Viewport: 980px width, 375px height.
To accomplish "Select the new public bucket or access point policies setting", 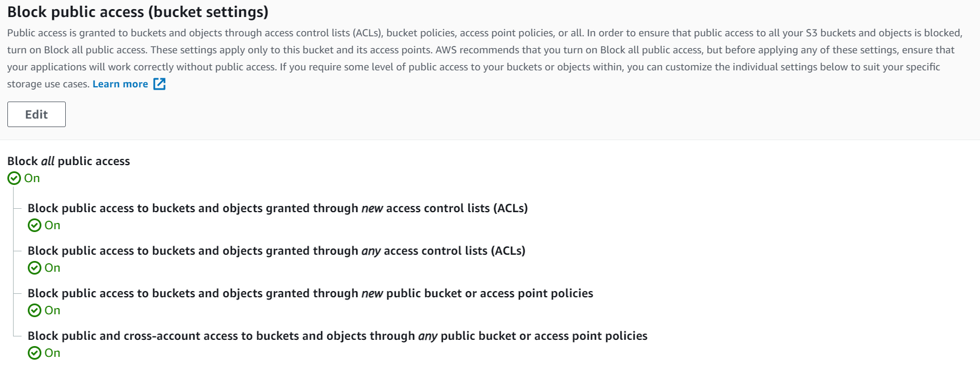I will click(310, 293).
